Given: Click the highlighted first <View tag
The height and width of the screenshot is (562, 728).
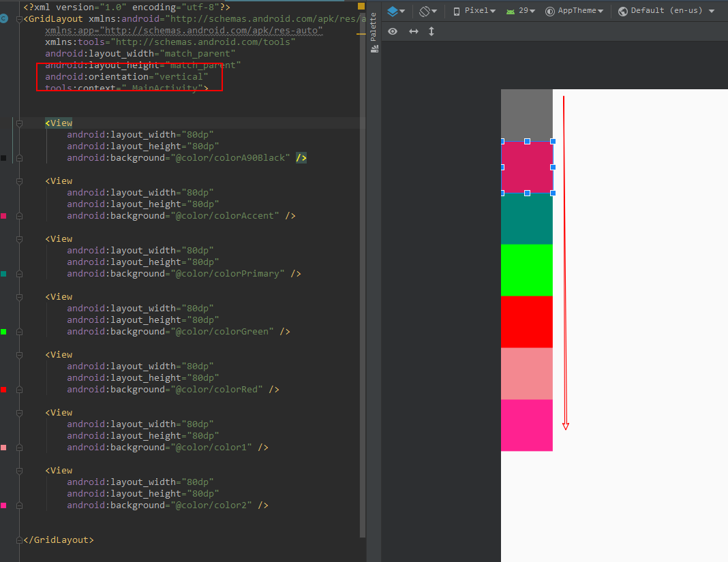Looking at the screenshot, I should coord(59,123).
